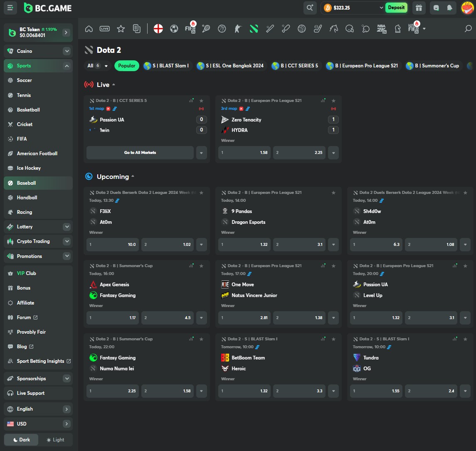Open Live Support in the sidebar

point(38,393)
